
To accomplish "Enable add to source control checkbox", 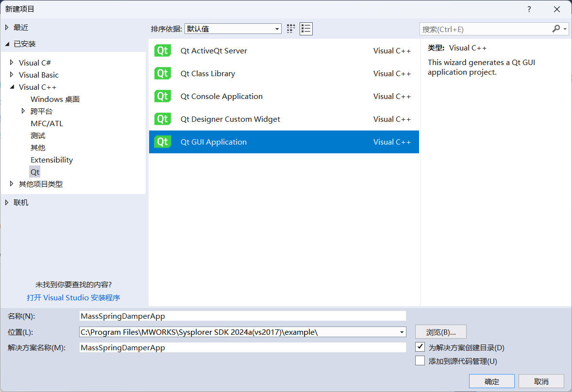I will tap(421, 360).
